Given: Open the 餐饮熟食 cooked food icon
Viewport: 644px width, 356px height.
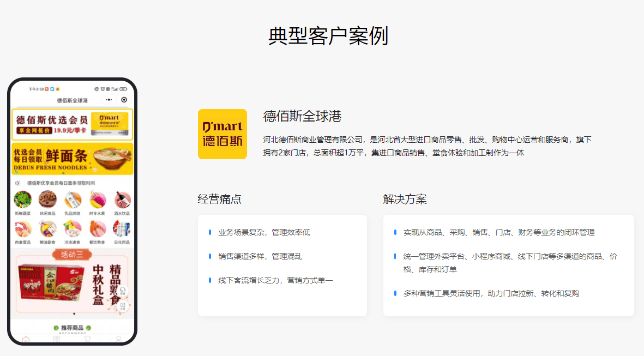Looking at the screenshot, I should coord(98,229).
